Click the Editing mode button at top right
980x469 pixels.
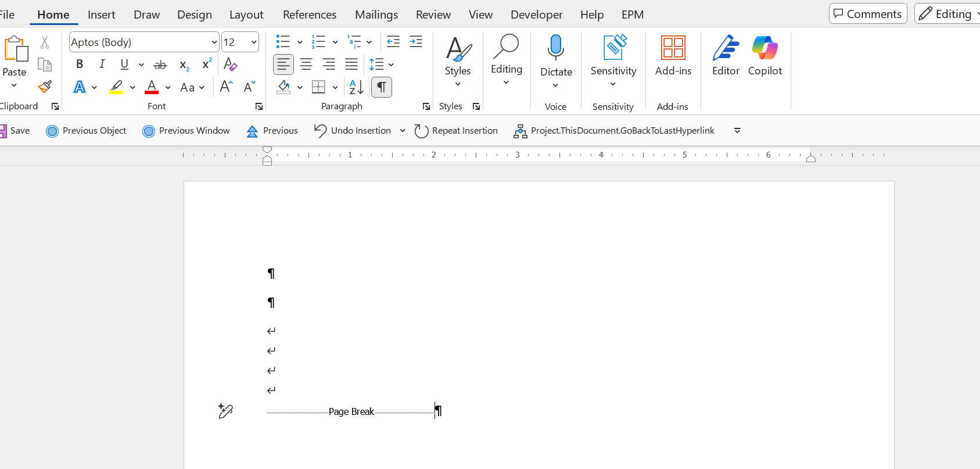pos(947,14)
